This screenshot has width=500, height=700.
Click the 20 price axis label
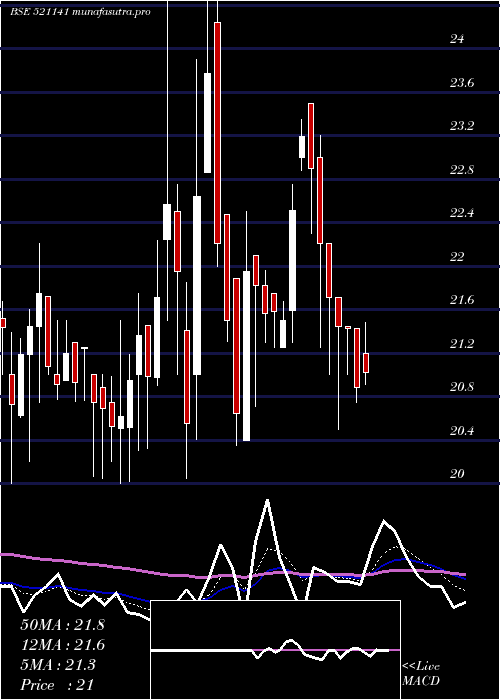tap(457, 474)
